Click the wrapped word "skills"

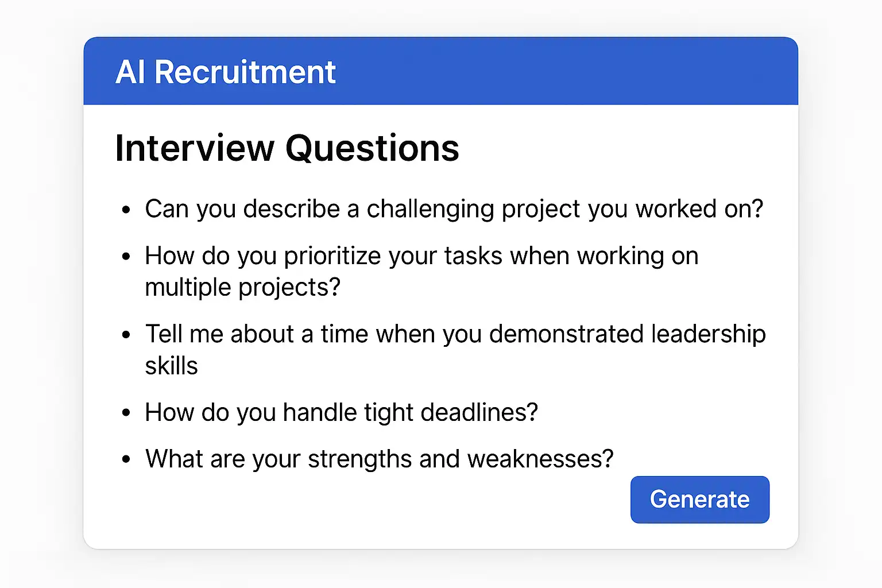point(171,366)
